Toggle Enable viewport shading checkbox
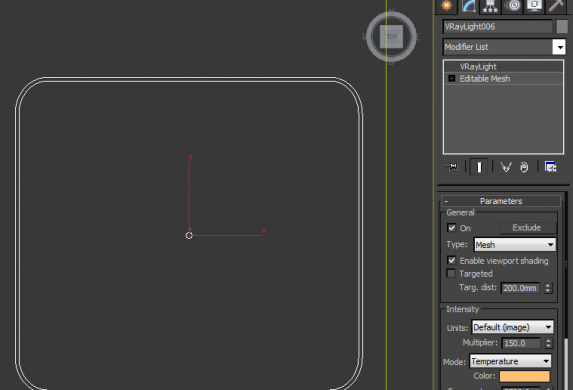 452,260
